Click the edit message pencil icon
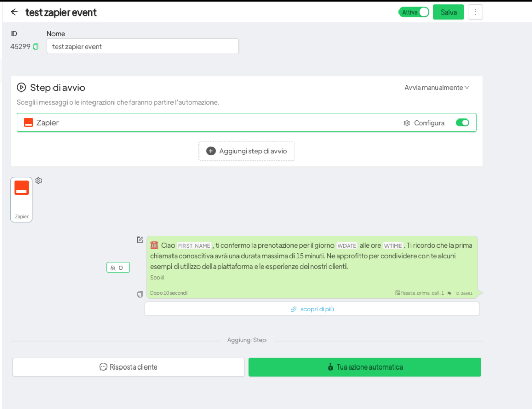This screenshot has width=532, height=409. pos(140,240)
